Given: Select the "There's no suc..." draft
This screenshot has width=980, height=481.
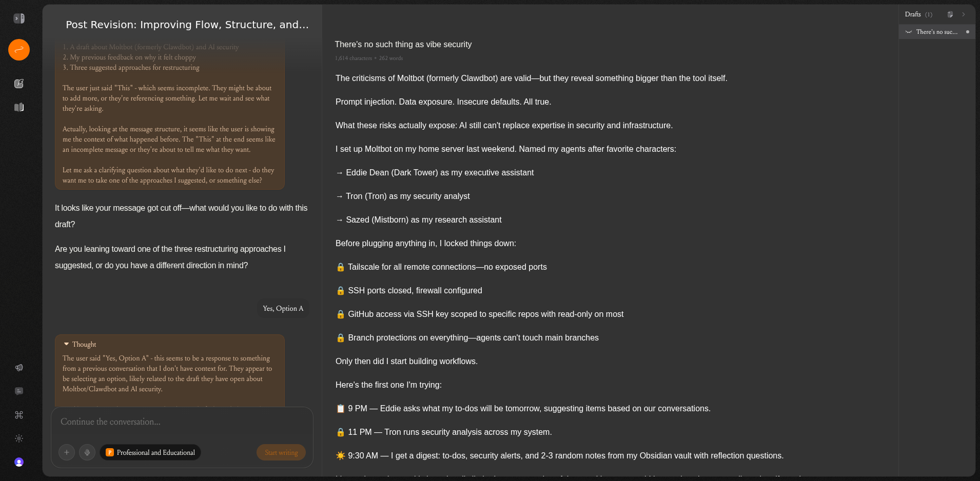Looking at the screenshot, I should click(936, 32).
